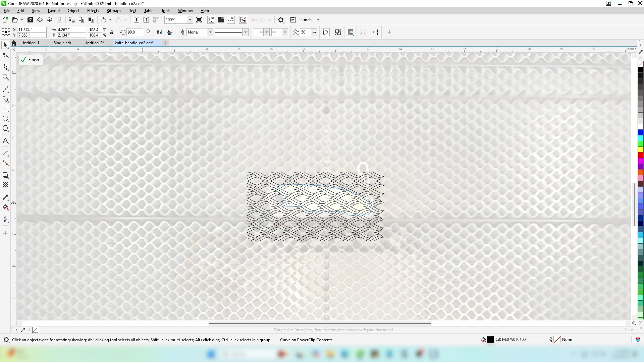Screen dimensions: 644x362
Task: Open the Options gear icon
Action: (x=281, y=20)
